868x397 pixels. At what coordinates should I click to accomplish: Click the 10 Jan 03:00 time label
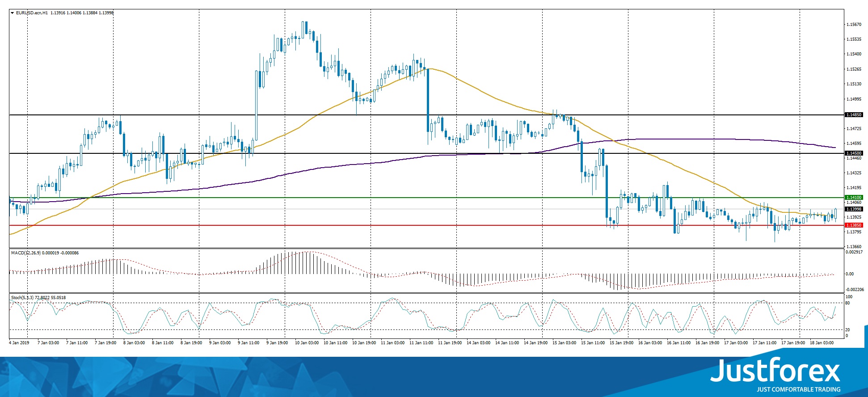pos(307,343)
